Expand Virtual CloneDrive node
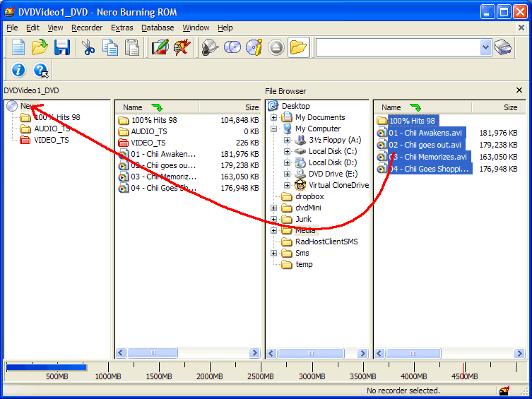This screenshot has width=532, height=399. click(x=287, y=186)
